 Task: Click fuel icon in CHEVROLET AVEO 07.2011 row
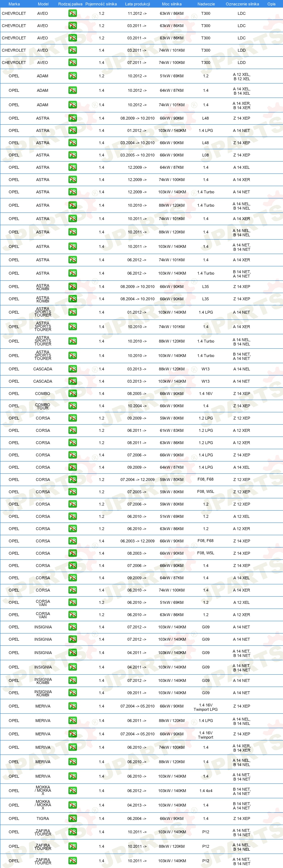(x=72, y=63)
